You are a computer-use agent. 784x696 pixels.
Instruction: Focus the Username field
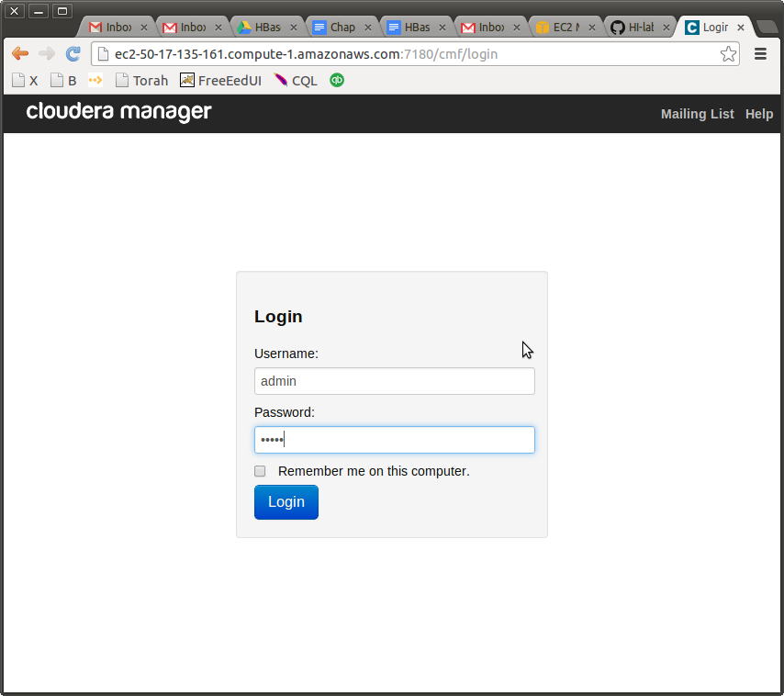click(394, 381)
